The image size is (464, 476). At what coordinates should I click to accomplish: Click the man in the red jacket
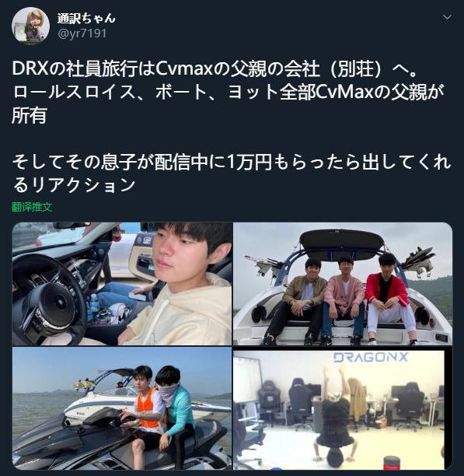click(x=389, y=299)
